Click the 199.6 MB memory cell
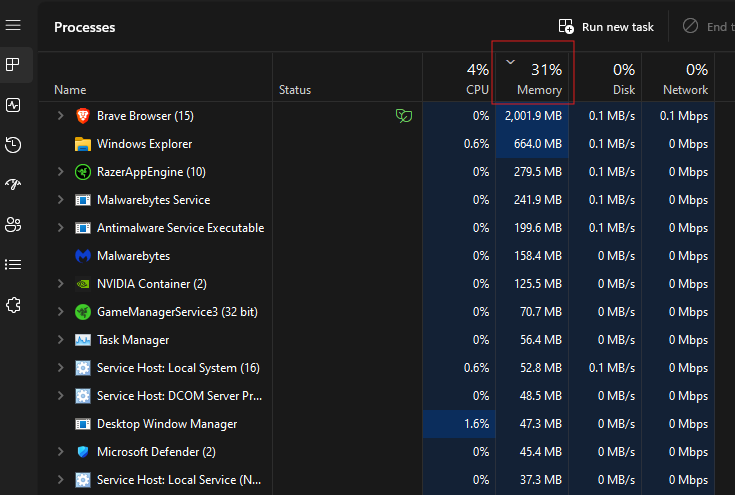 point(532,228)
